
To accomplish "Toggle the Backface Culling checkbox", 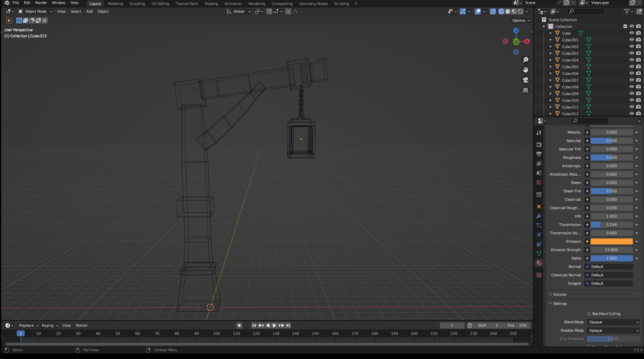I will point(589,314).
